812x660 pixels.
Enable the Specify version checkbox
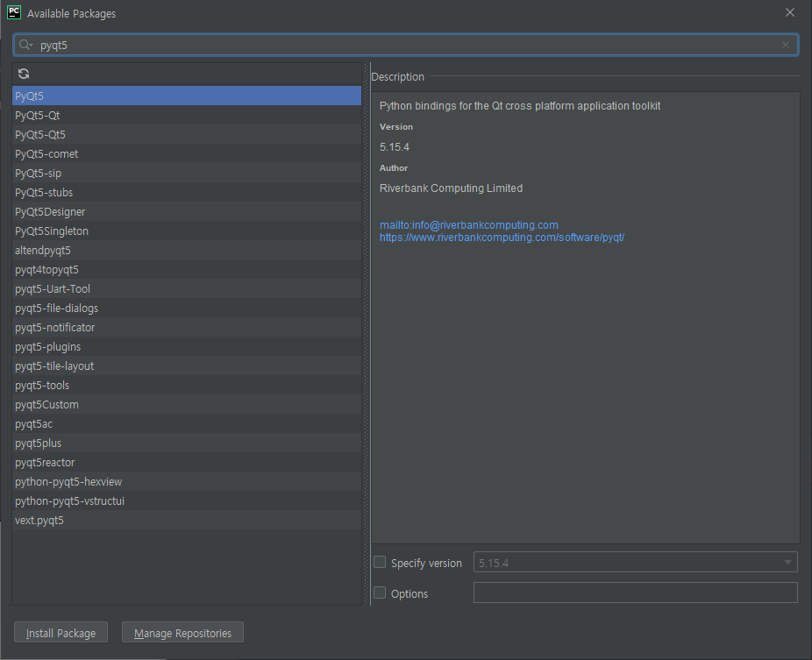(380, 562)
